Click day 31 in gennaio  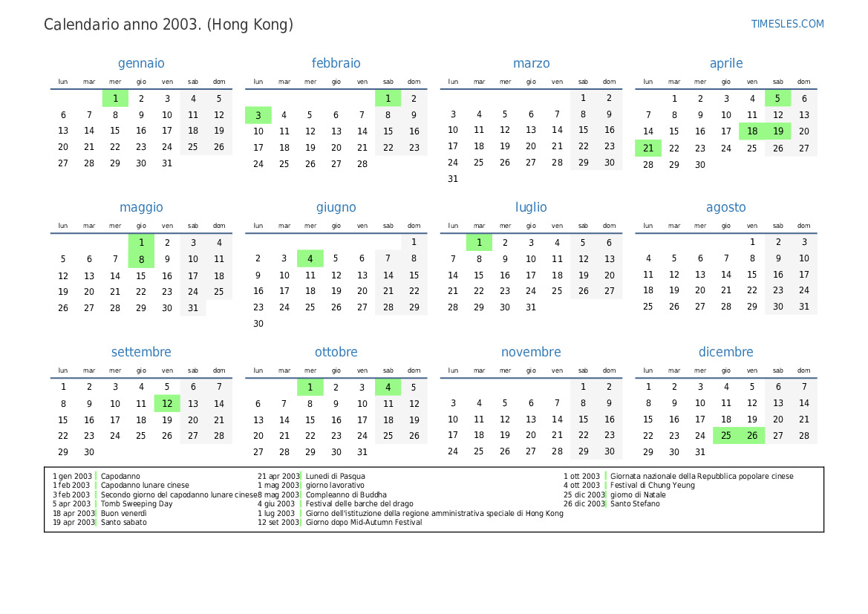coord(167,163)
